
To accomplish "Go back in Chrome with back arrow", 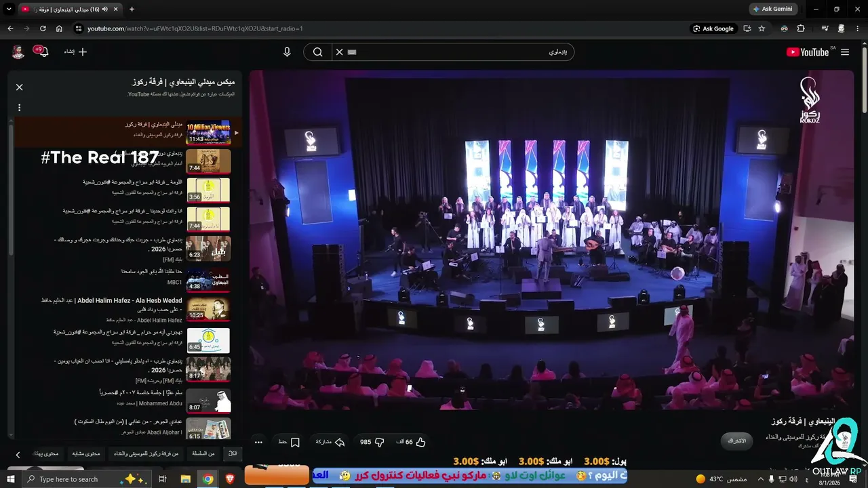I will click(10, 28).
